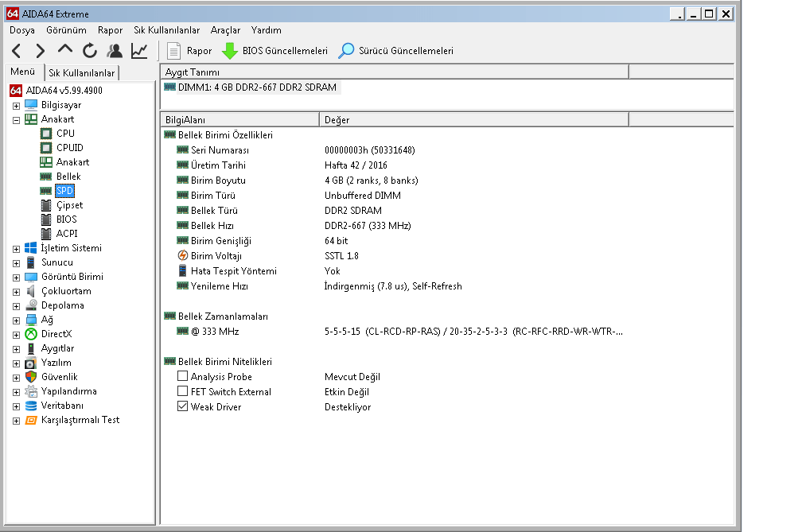Viewport: 802px width, 532px height.
Task: Switch to the Sık Kullanılanlar side panel tab
Action: [x=82, y=73]
